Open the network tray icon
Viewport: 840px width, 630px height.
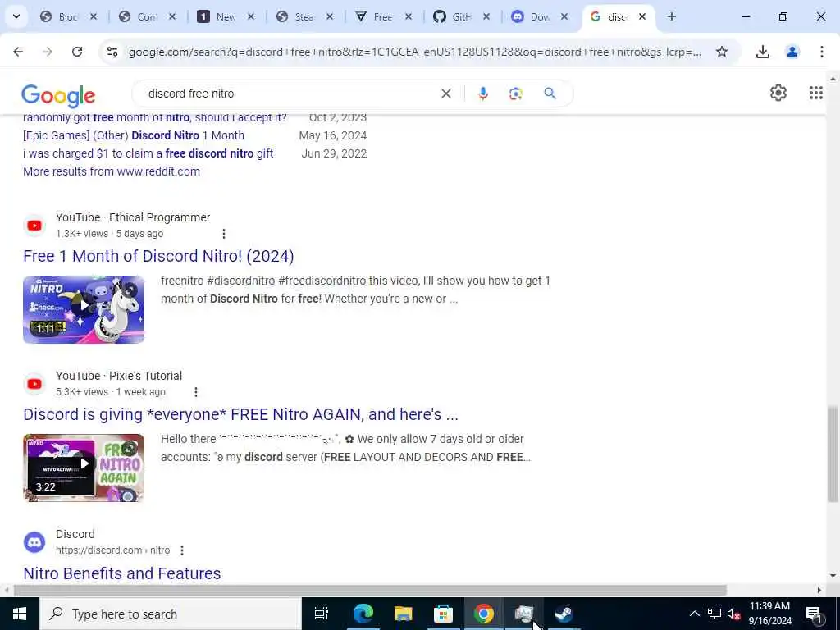[714, 614]
